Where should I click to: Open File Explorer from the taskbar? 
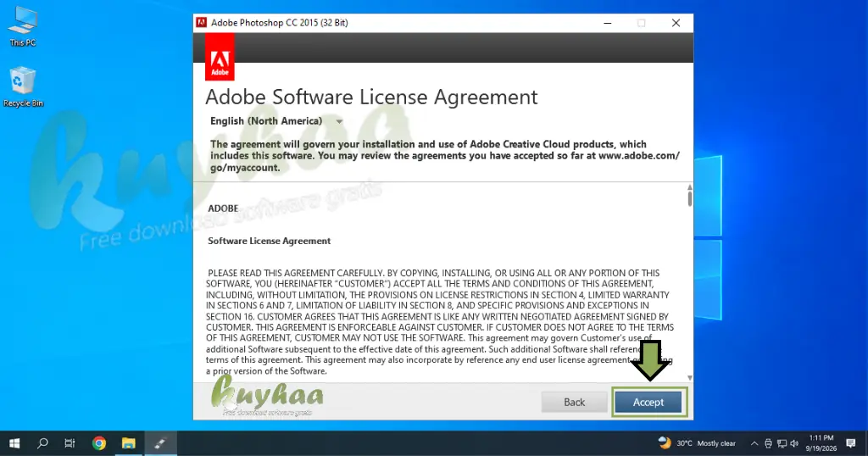129,443
